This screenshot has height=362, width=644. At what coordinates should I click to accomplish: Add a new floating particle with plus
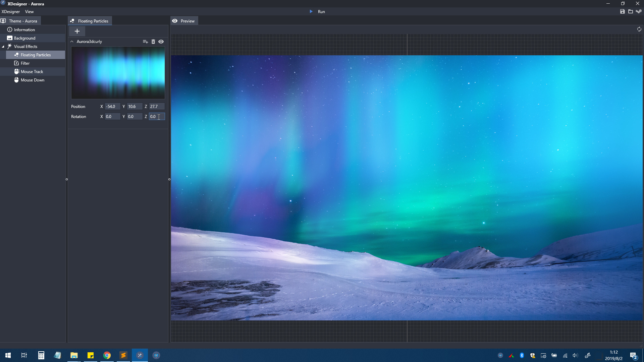pos(77,31)
